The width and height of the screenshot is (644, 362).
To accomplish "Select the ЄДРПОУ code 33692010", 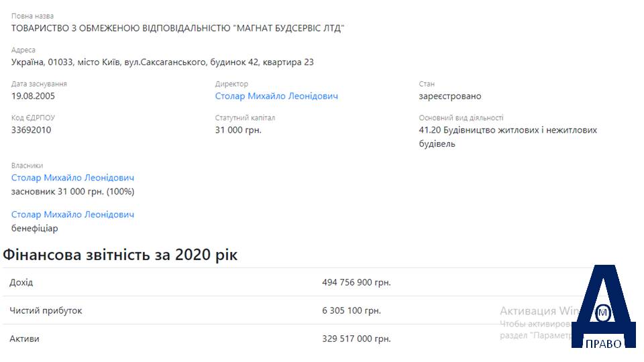I will point(32,130).
